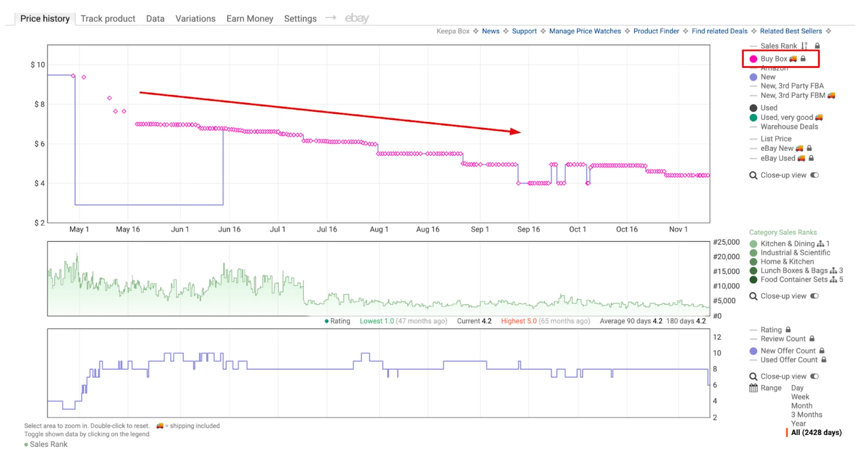This screenshot has width=868, height=449.
Task: Click the lock icon beside Review Count
Action: [812, 339]
